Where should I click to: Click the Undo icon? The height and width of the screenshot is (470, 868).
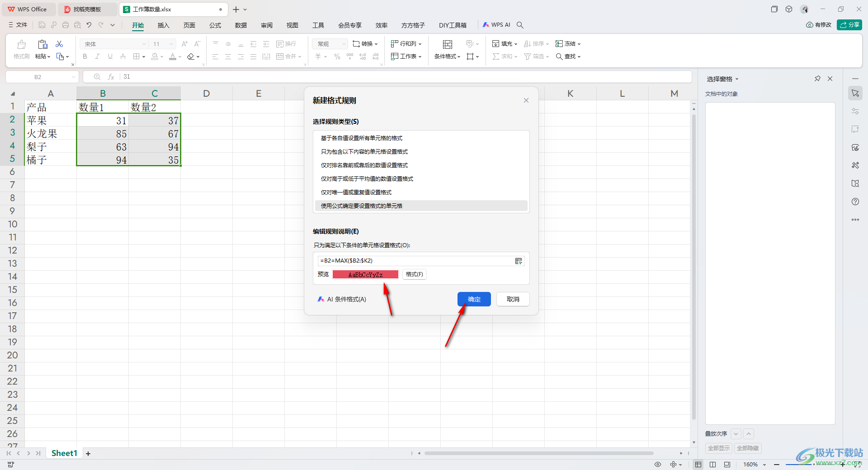(x=89, y=25)
